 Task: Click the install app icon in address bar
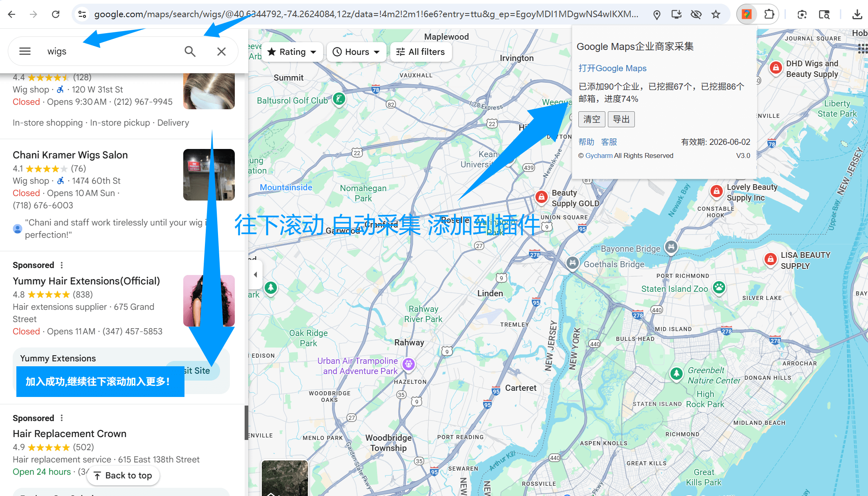pyautogui.click(x=676, y=15)
